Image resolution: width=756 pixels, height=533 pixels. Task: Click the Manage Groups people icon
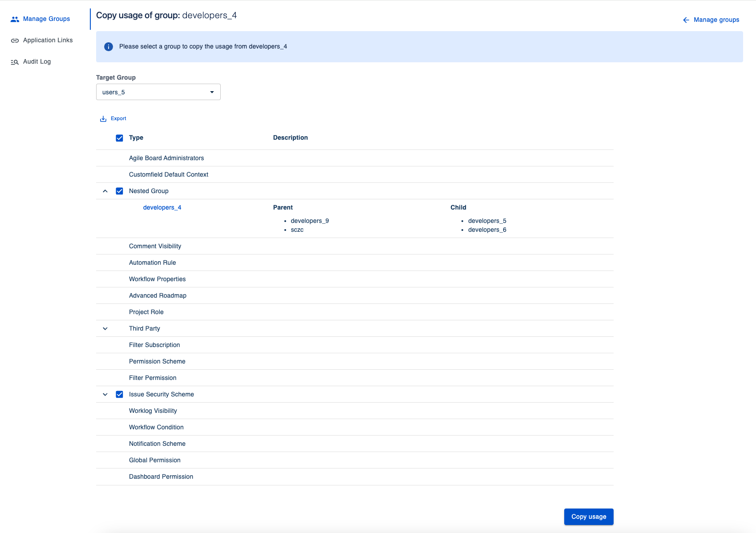(x=15, y=19)
